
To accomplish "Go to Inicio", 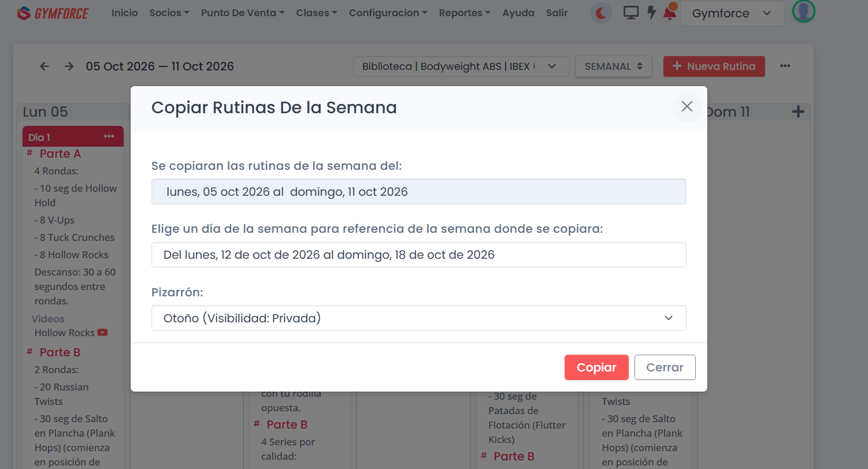I will (x=125, y=13).
